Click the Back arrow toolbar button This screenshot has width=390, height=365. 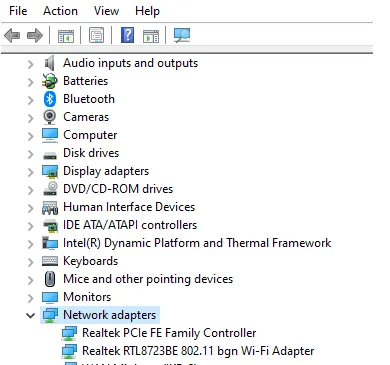click(x=12, y=35)
